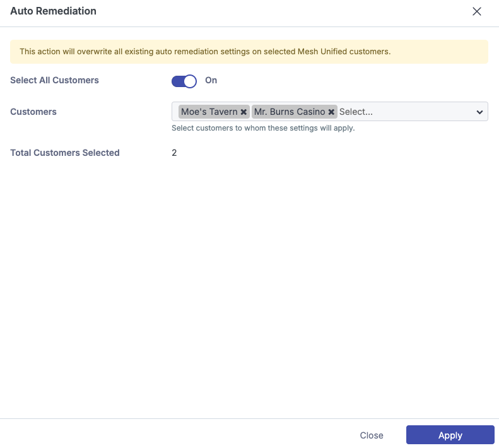Click the empty area of the dialog body

249,284
